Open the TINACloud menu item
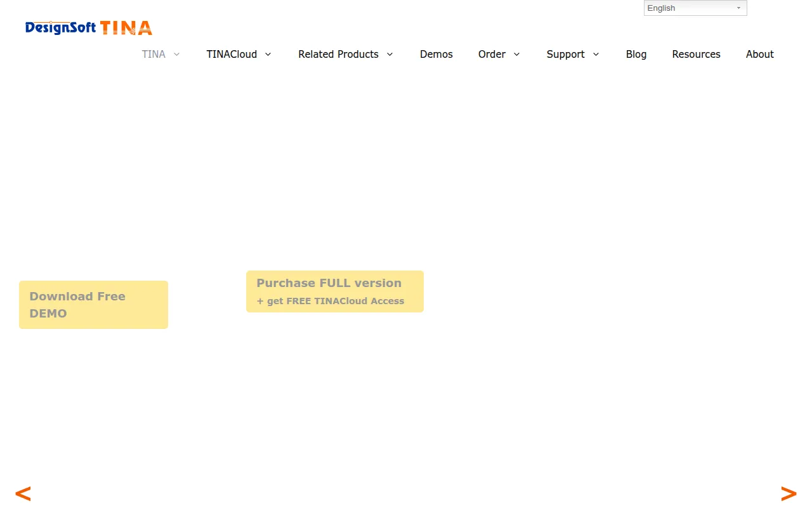812x508 pixels. click(232, 55)
